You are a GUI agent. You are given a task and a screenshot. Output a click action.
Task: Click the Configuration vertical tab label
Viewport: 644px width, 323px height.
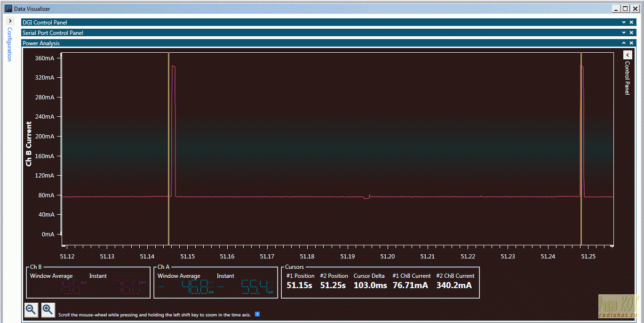(x=9, y=44)
